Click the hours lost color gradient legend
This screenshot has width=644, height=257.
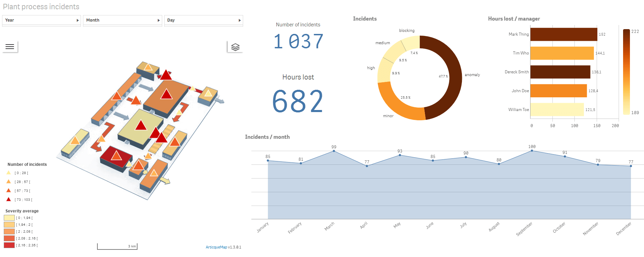[627, 72]
